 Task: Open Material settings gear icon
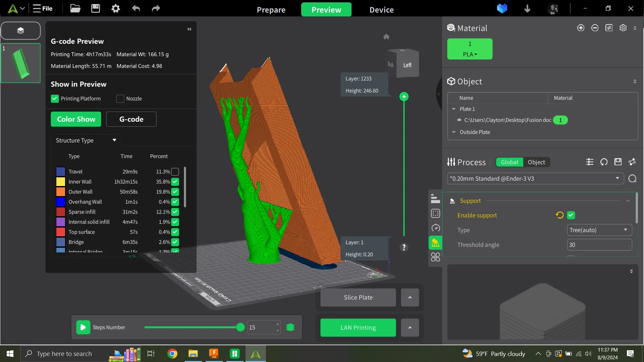tap(623, 28)
